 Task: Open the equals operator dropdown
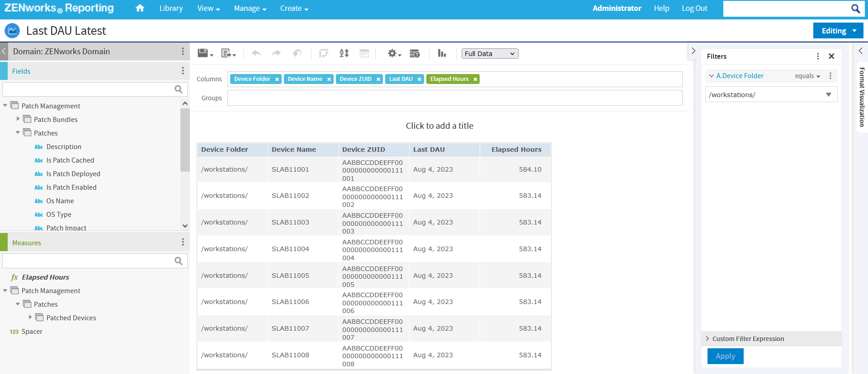pos(807,76)
